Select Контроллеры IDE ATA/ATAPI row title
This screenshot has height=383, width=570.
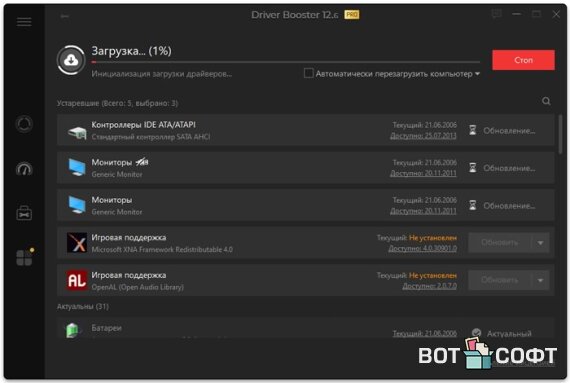pyautogui.click(x=143, y=125)
